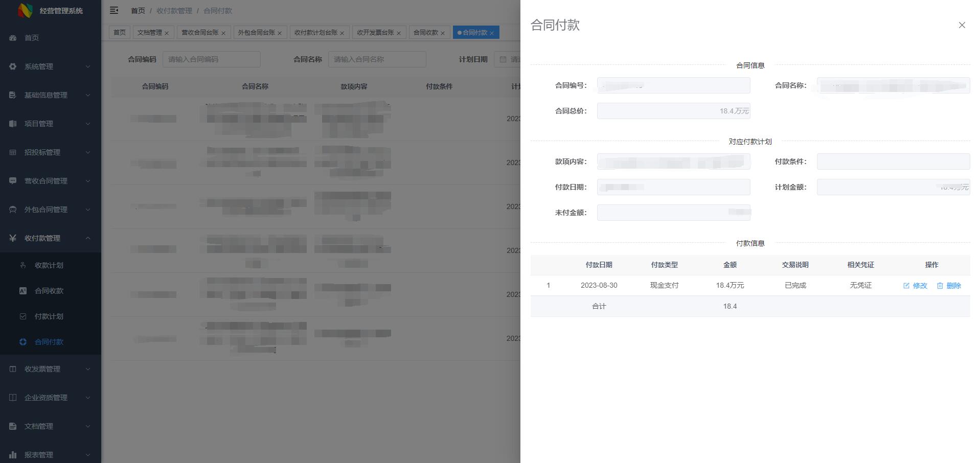Click the 合同名称 search input field
The image size is (980, 463).
377,59
